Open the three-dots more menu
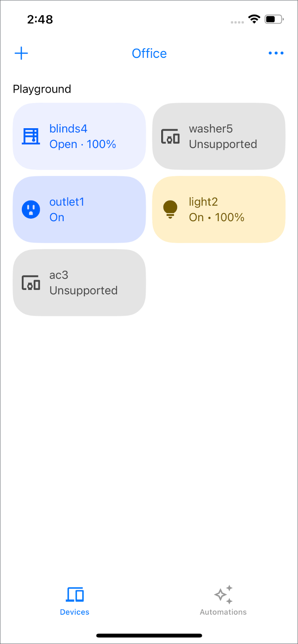Image resolution: width=298 pixels, height=644 pixels. [276, 53]
